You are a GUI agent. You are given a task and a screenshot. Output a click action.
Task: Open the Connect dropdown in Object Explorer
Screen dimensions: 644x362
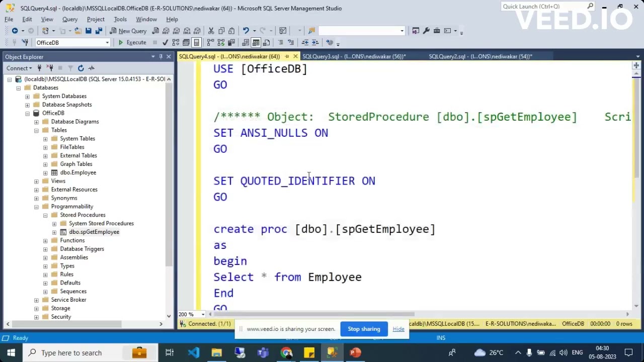tap(20, 68)
